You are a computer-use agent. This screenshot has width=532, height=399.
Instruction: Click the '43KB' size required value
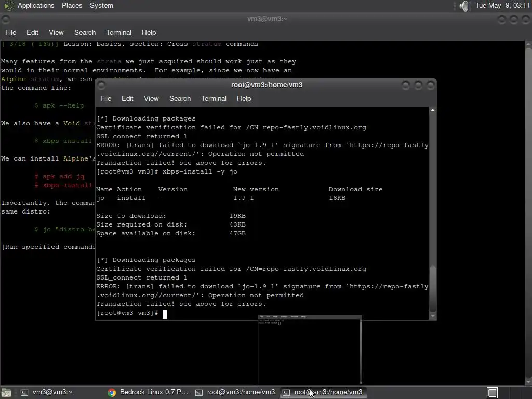pos(237,224)
